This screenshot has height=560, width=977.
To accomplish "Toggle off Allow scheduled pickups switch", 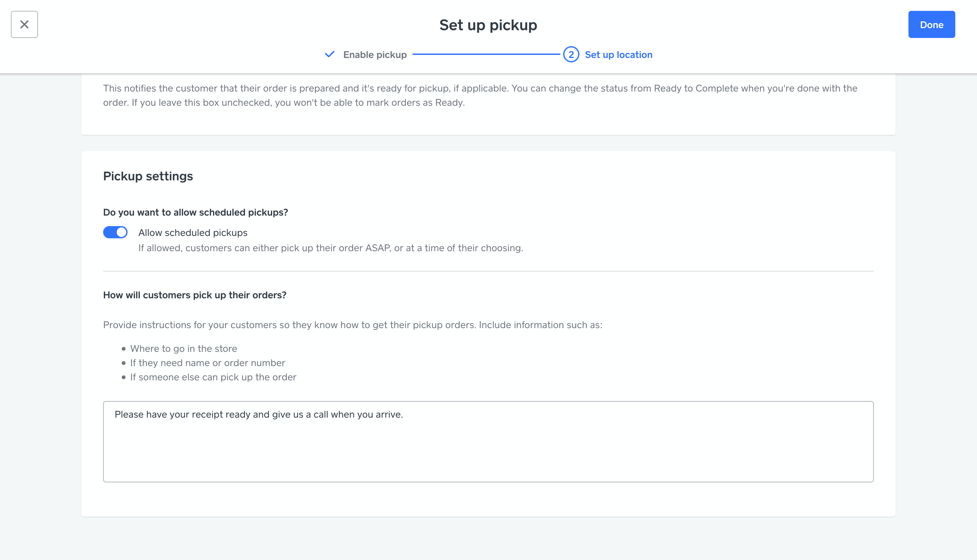I will 115,232.
